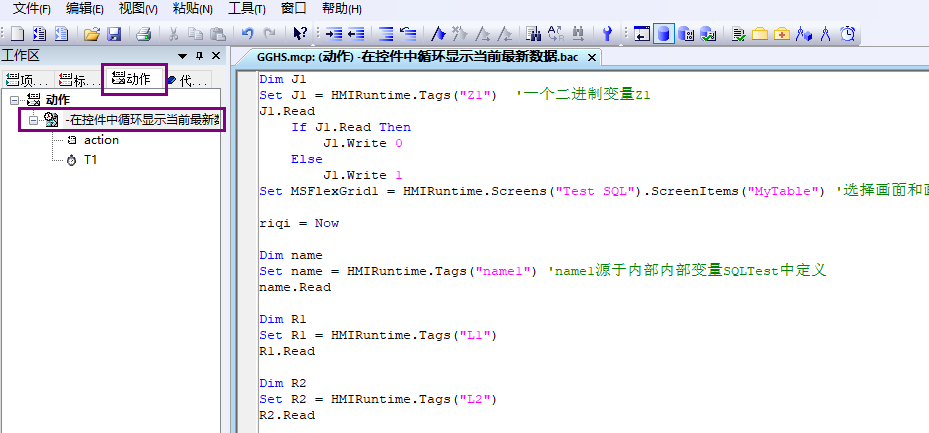Click the cylinder icon with binary digits
The width and height of the screenshot is (929, 433).
pyautogui.click(x=687, y=34)
